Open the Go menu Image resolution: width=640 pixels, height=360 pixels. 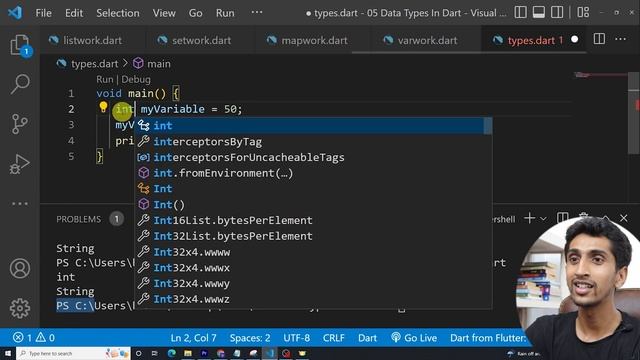click(196, 13)
